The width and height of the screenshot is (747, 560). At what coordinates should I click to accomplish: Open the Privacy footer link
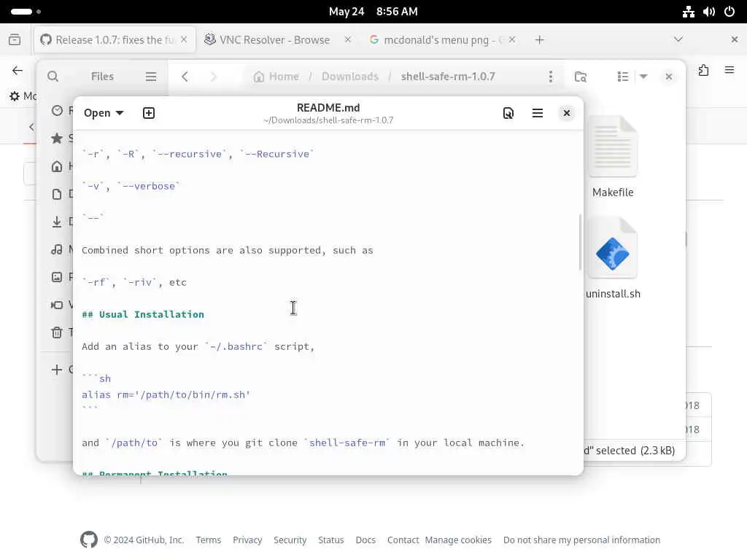247,540
